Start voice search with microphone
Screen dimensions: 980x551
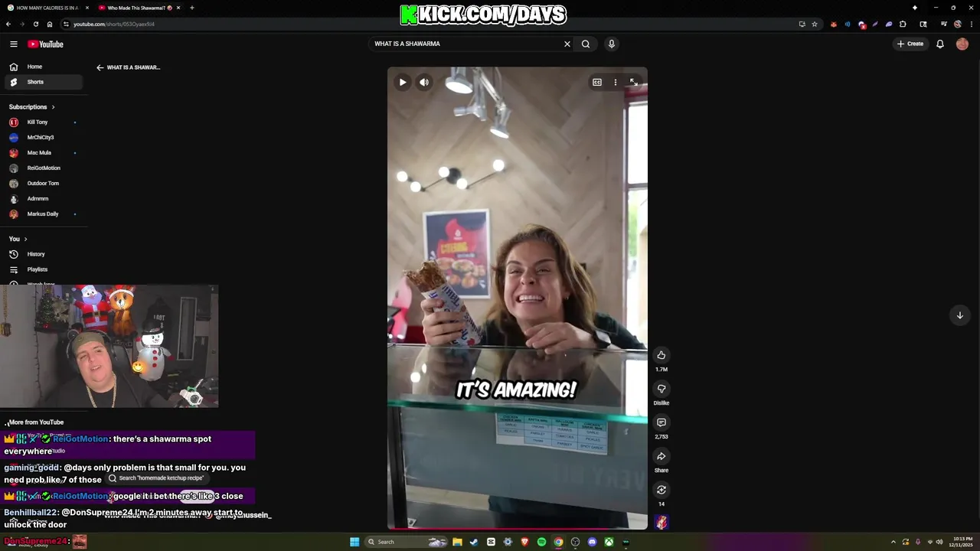(611, 44)
